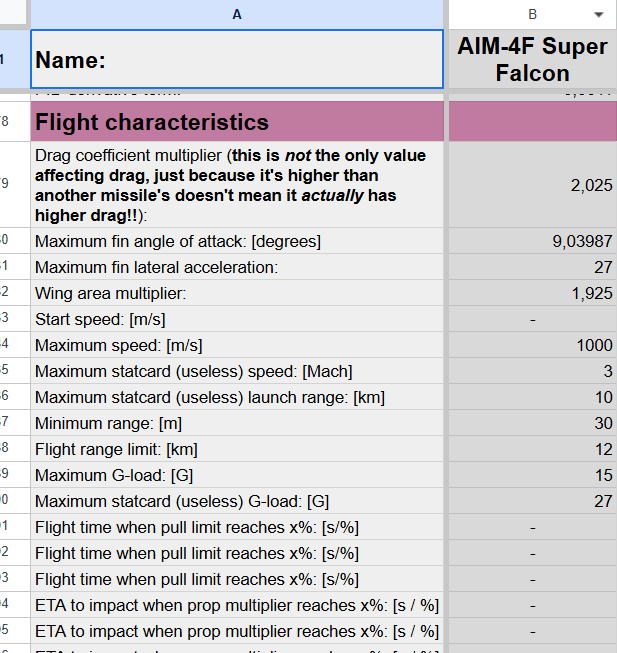Viewport: 617px width, 653px height.
Task: Click the Maximum G-load value 15
Action: pyautogui.click(x=531, y=475)
